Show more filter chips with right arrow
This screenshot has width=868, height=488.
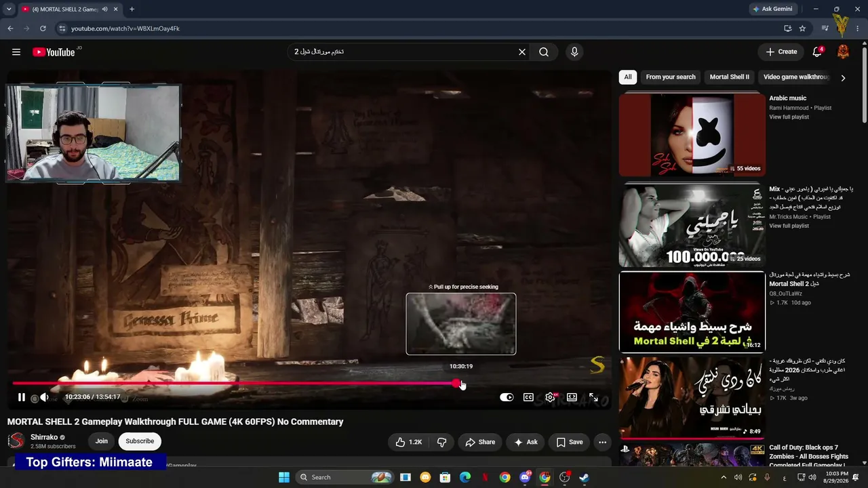click(843, 78)
